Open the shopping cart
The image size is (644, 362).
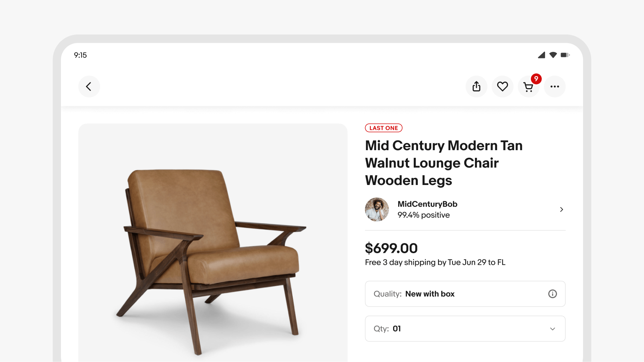528,87
